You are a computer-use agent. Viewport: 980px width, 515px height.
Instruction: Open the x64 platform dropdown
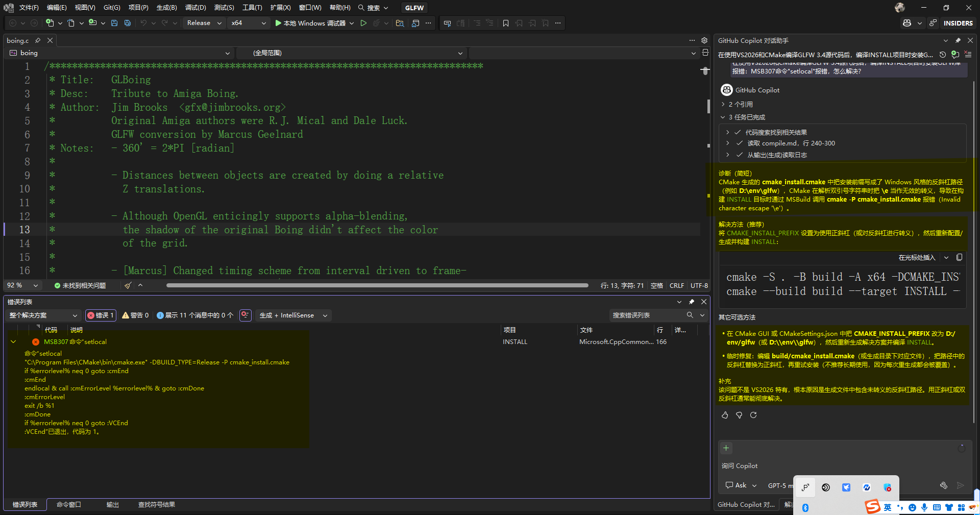(249, 23)
